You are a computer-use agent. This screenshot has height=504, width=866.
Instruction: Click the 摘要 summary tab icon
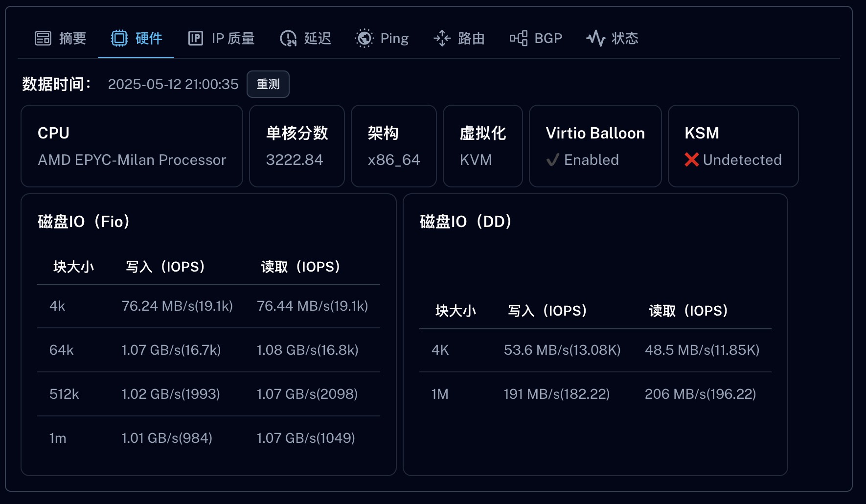[42, 38]
